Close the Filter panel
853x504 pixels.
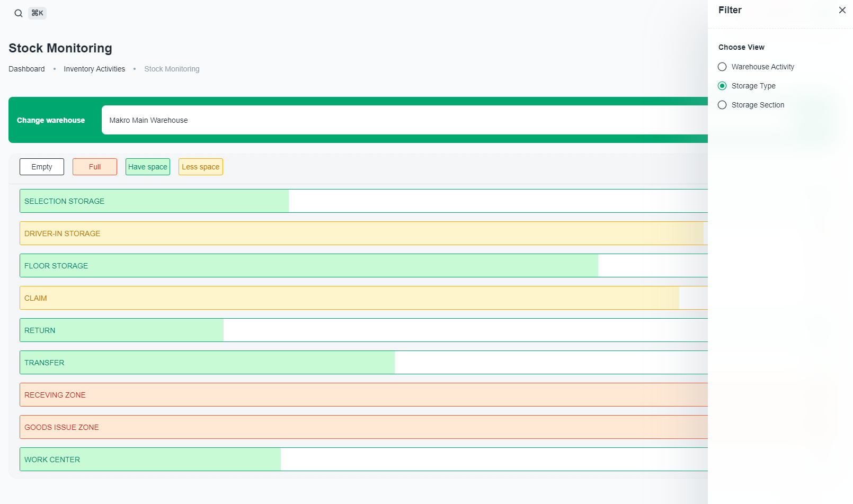pos(842,10)
